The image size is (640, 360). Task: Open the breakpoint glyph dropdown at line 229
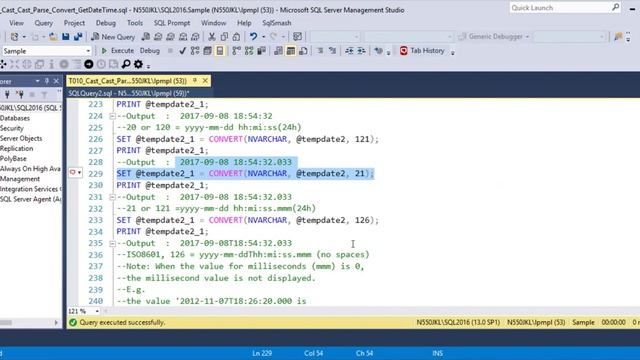79,173
